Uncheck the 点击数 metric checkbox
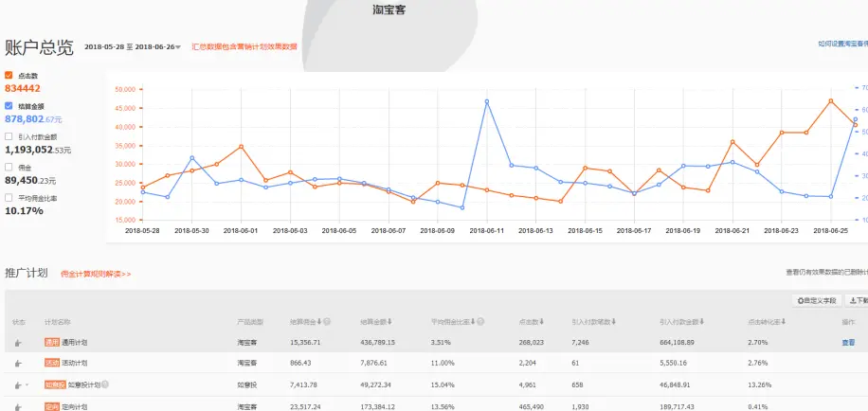 pyautogui.click(x=9, y=75)
